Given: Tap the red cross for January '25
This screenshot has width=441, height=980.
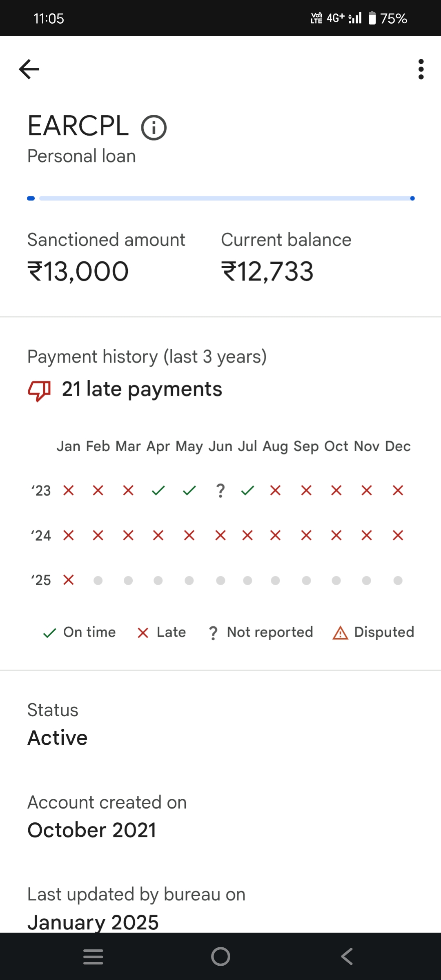Looking at the screenshot, I should 69,580.
